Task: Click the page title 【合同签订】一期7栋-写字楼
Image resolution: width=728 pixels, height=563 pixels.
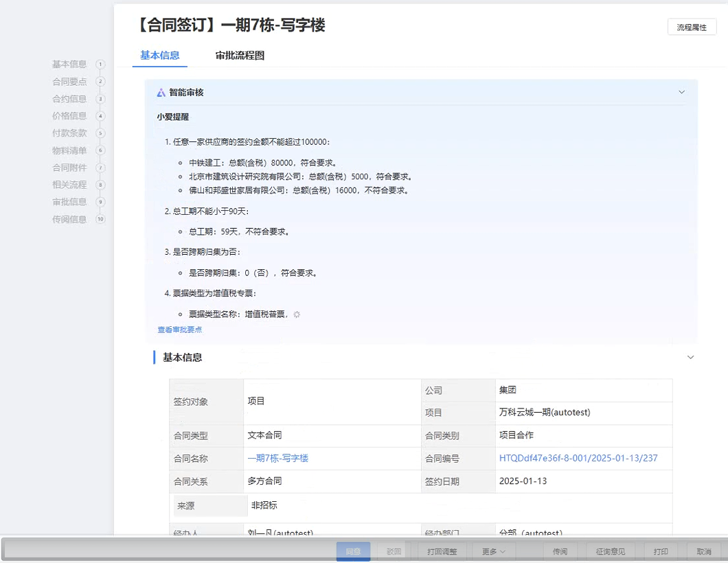Action: click(x=231, y=25)
